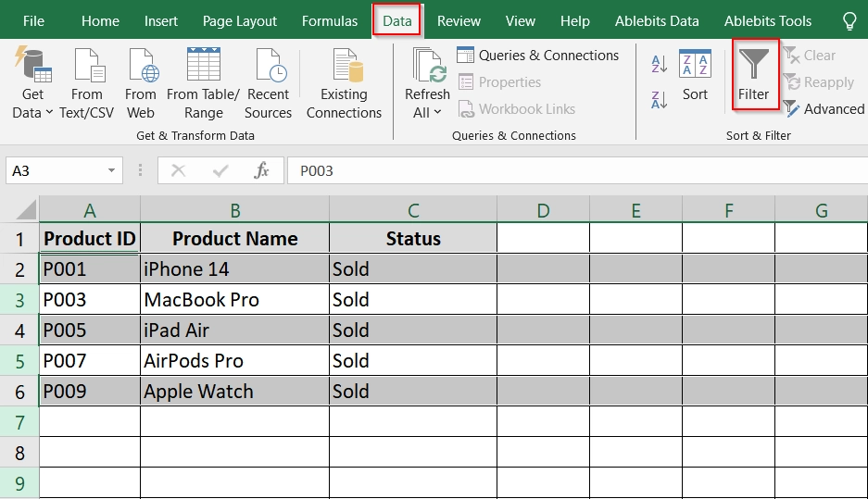Sort A to Z ascending
The width and height of the screenshot is (868, 499).
659,64
